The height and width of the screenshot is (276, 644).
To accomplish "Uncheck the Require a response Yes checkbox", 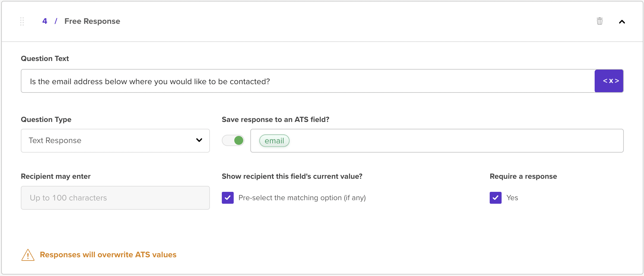I will pos(496,198).
